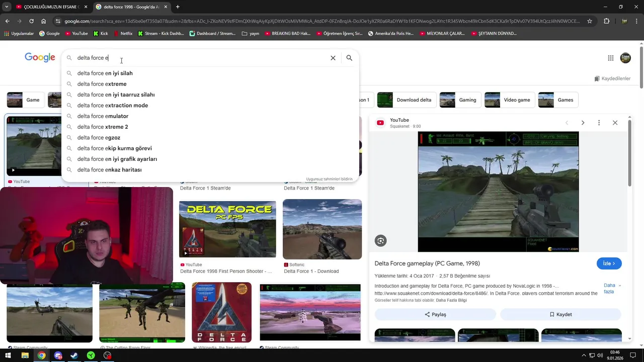Viewport: 644px width, 362px height.
Task: Open the Uygulamalar apps bookmark
Action: [x=19, y=34]
